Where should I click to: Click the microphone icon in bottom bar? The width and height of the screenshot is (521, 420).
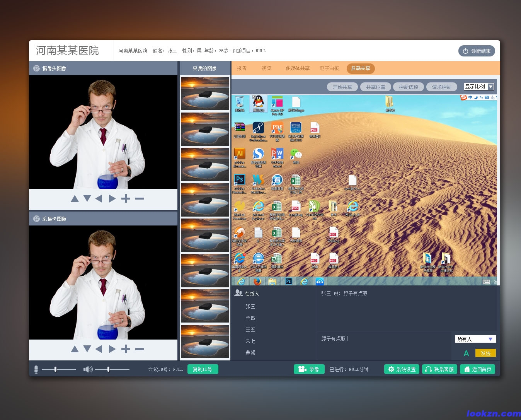(36, 369)
